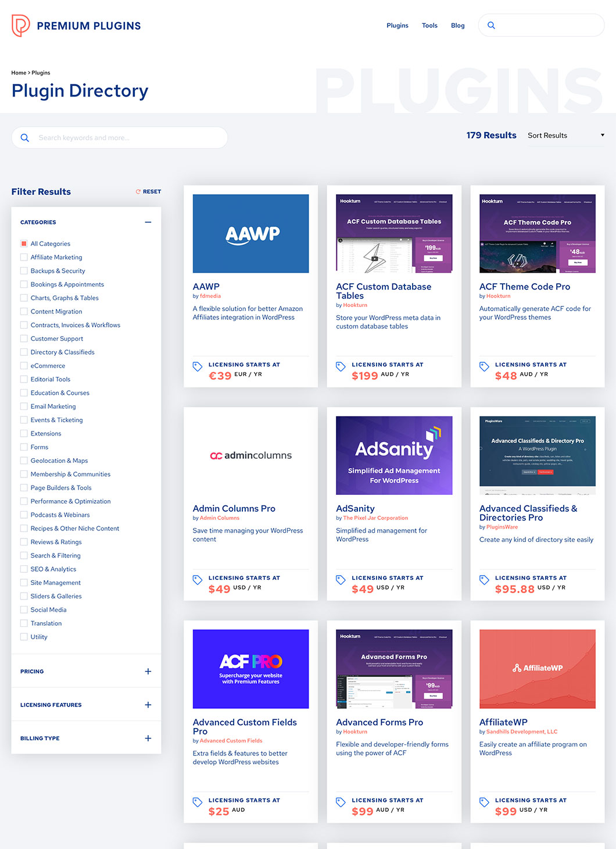Image resolution: width=616 pixels, height=849 pixels.
Task: Click the '179 Results' count text
Action: [x=491, y=135]
